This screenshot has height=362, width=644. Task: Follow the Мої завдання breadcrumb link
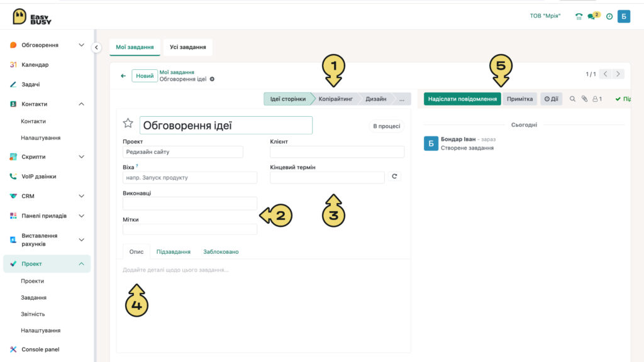click(177, 72)
